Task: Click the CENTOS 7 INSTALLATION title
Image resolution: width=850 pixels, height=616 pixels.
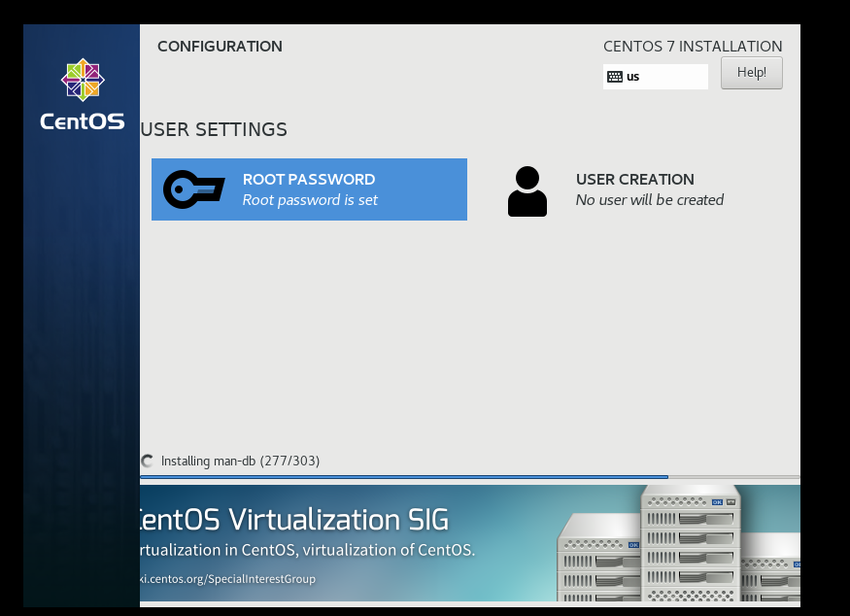Action: coord(693,47)
